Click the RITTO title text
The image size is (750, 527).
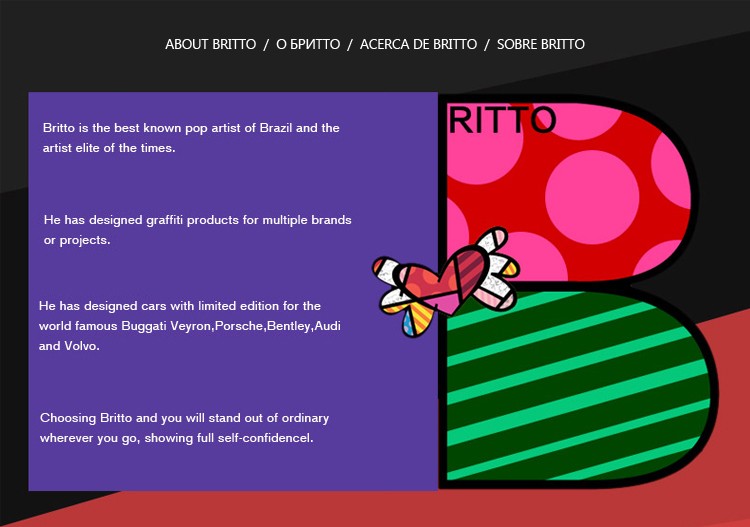pyautogui.click(x=502, y=120)
